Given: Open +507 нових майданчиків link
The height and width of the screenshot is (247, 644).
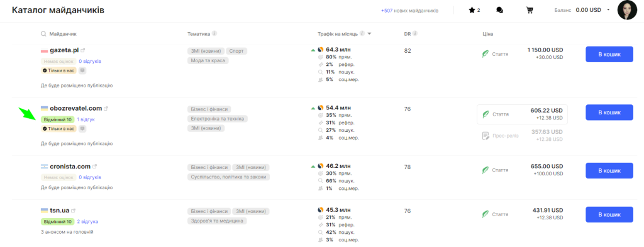Looking at the screenshot, I should 409,11.
